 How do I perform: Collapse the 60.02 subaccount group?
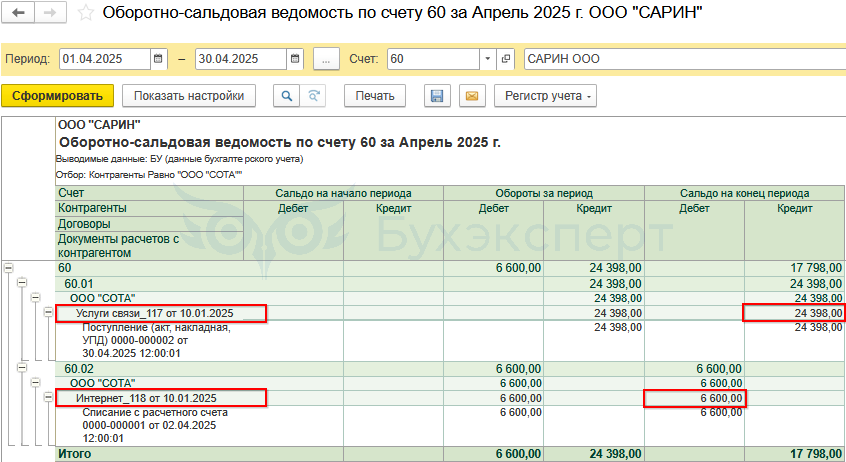[x=22, y=368]
